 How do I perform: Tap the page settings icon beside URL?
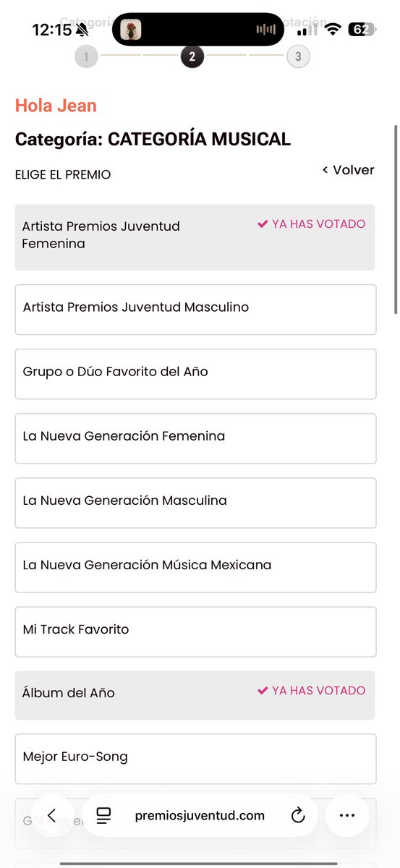[103, 816]
